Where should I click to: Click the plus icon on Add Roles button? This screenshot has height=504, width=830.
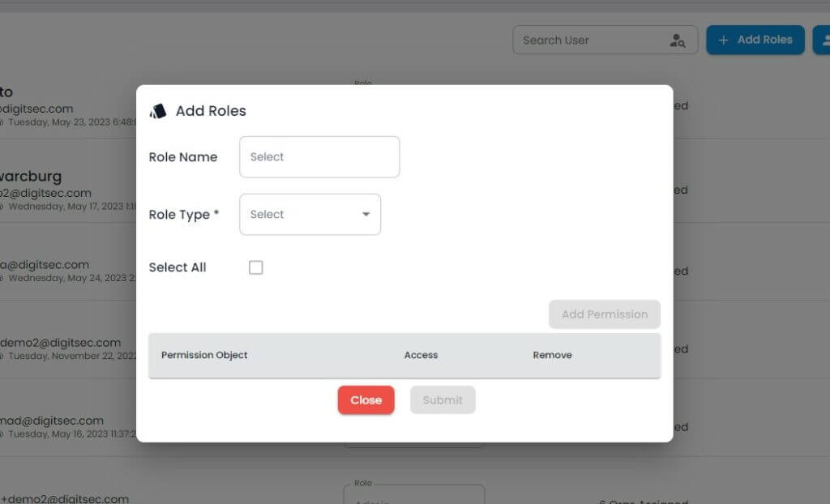[x=723, y=41]
